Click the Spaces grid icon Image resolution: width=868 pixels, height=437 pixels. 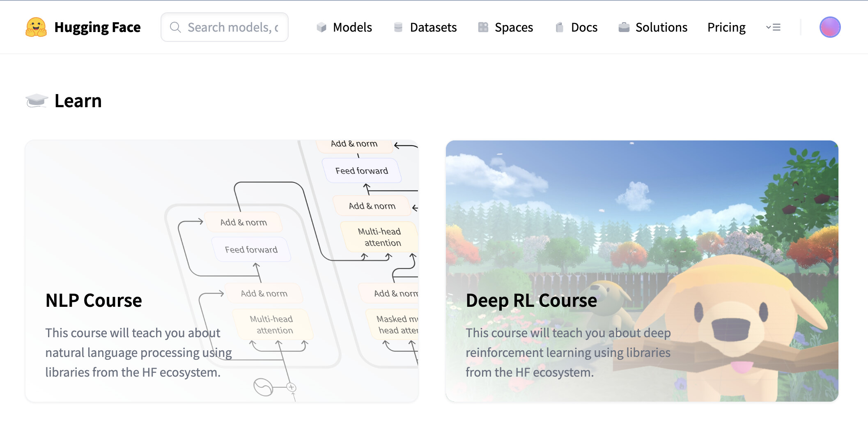point(483,28)
